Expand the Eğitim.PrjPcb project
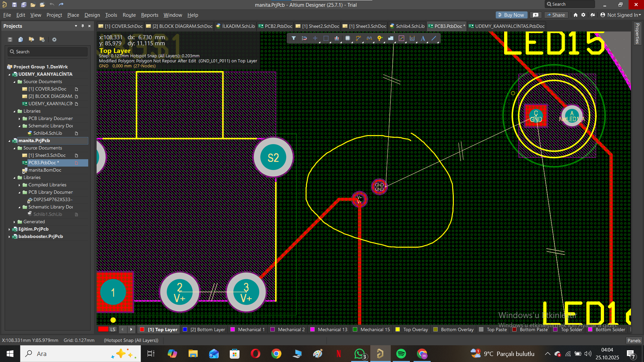 (9, 229)
